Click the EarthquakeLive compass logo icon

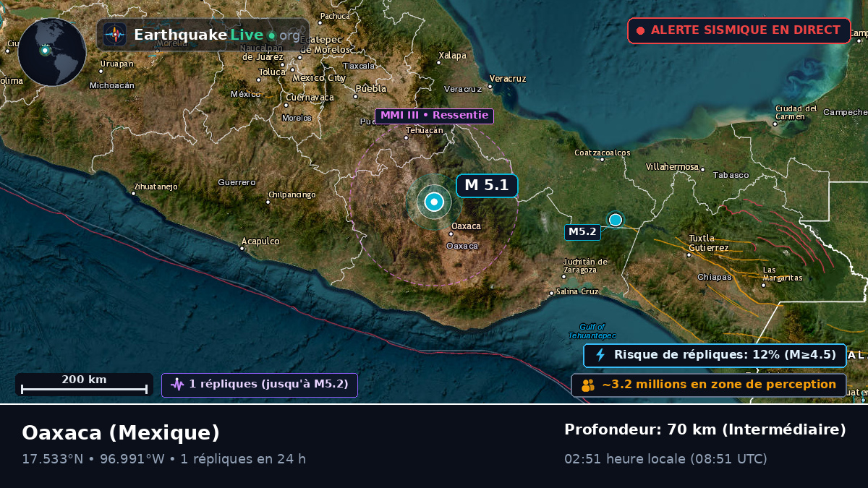pyautogui.click(x=115, y=35)
